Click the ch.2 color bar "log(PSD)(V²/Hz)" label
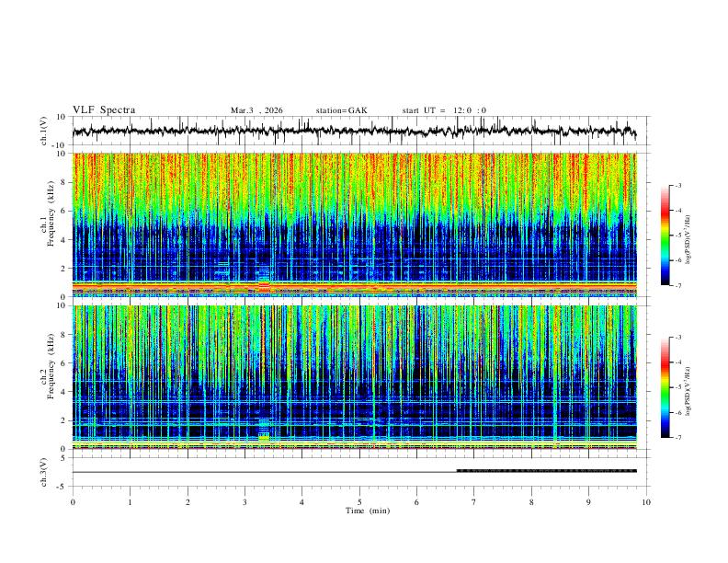 pyautogui.click(x=688, y=391)
